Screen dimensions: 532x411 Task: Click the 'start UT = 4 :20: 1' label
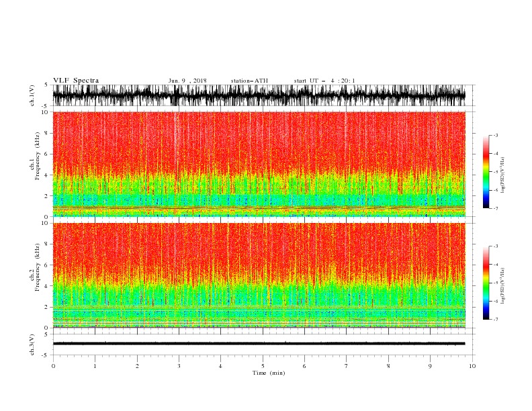(x=324, y=81)
